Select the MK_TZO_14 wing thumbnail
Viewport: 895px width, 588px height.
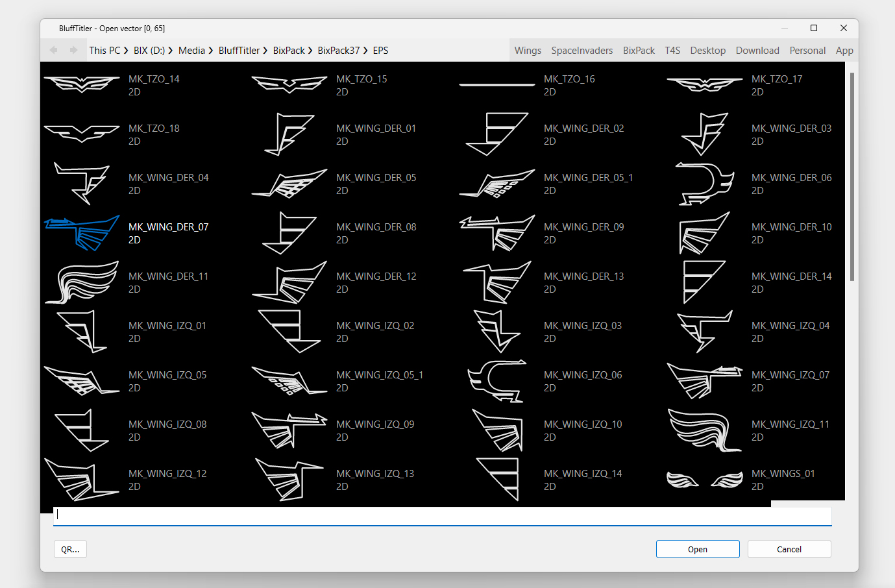pos(82,84)
